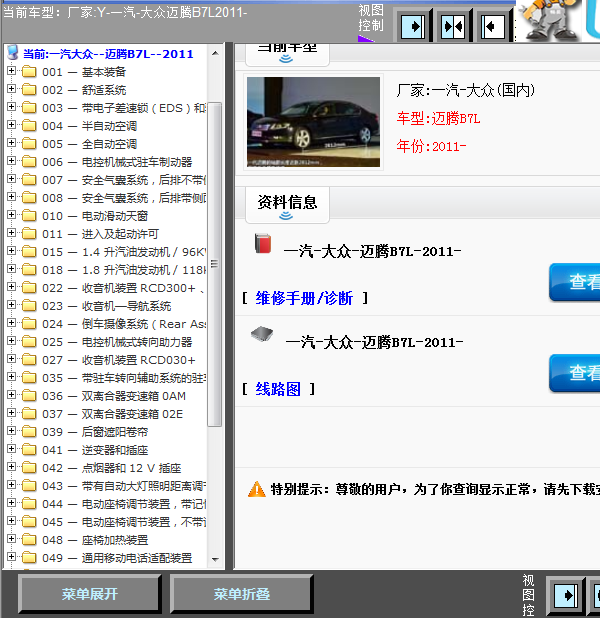Click the folder icon of 011 进入及起动许可
The width and height of the screenshot is (600, 618).
29,234
